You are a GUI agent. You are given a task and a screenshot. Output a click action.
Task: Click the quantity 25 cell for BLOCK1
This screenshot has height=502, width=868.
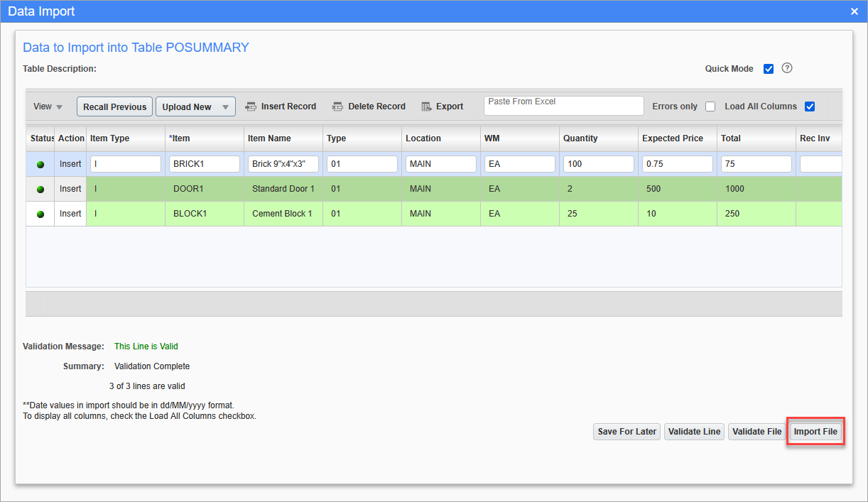[x=599, y=214]
